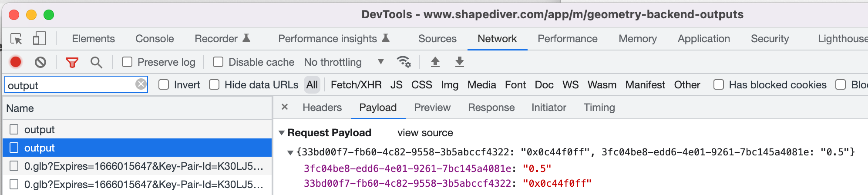Toggle the device toolbar icon
The height and width of the screenshot is (195, 868).
[x=39, y=39]
